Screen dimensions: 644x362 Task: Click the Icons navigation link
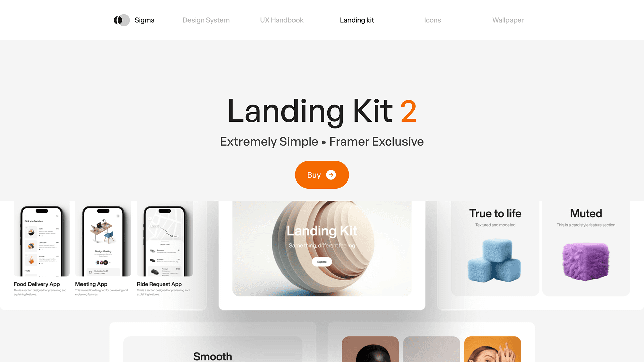tap(433, 20)
